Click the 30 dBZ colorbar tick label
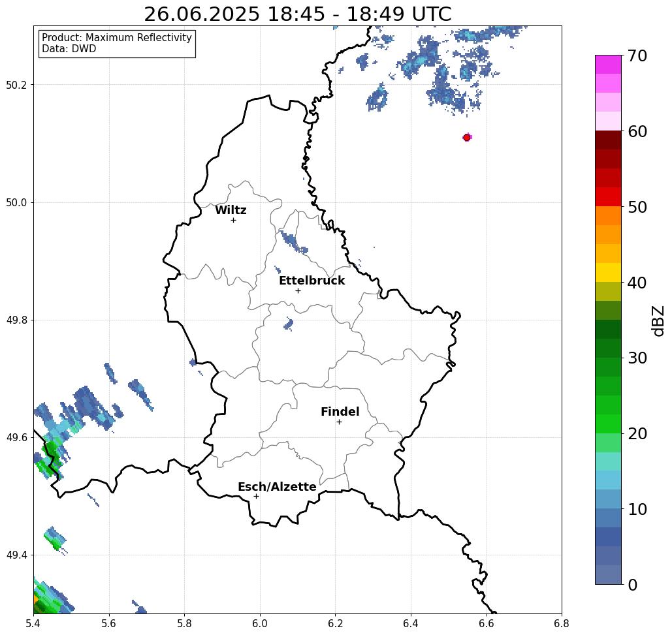The height and width of the screenshot is (635, 672). pyautogui.click(x=637, y=358)
